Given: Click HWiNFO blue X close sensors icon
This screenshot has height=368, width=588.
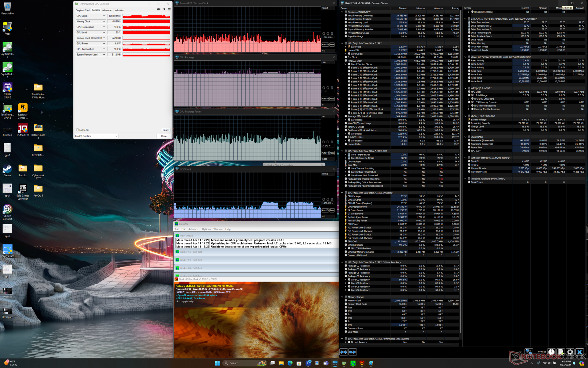Looking at the screenshot, I should click(x=579, y=352).
